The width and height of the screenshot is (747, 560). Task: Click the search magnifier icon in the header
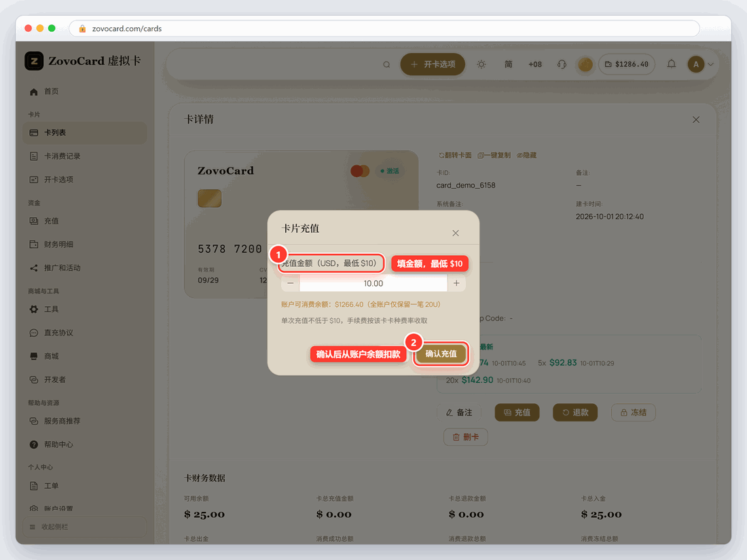[386, 64]
